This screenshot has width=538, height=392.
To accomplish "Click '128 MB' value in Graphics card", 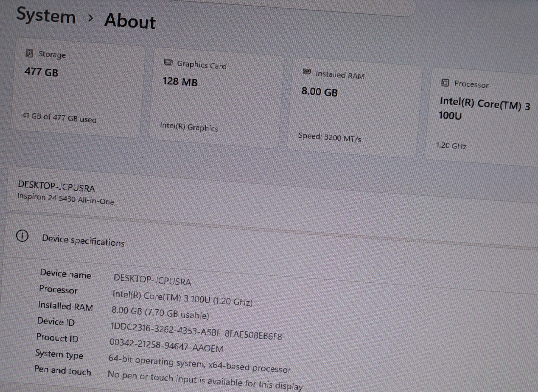I will point(180,81).
